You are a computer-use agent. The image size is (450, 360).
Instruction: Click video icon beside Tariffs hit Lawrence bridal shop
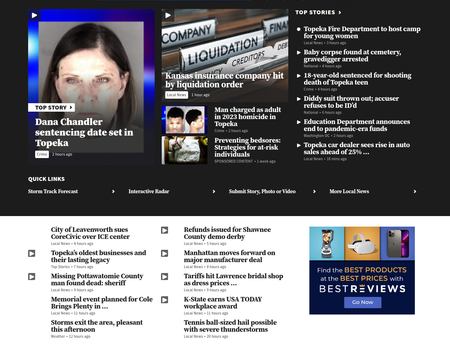click(164, 276)
